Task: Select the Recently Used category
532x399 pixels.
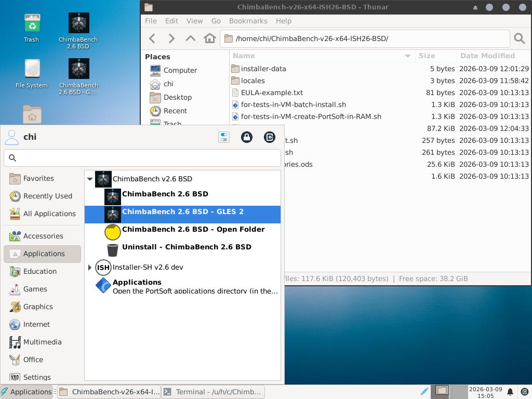Action: (43, 196)
